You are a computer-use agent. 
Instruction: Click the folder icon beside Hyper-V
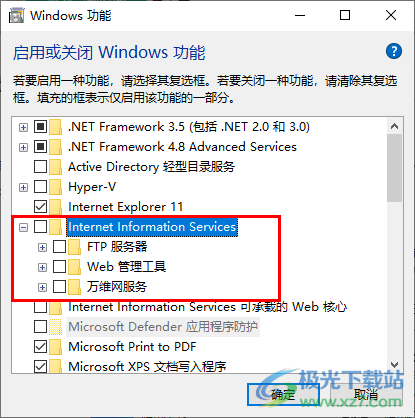pos(55,187)
